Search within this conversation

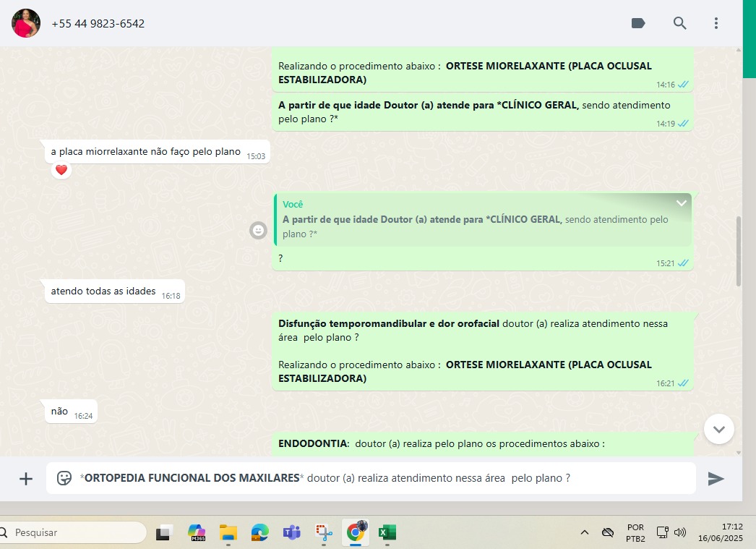click(x=679, y=23)
